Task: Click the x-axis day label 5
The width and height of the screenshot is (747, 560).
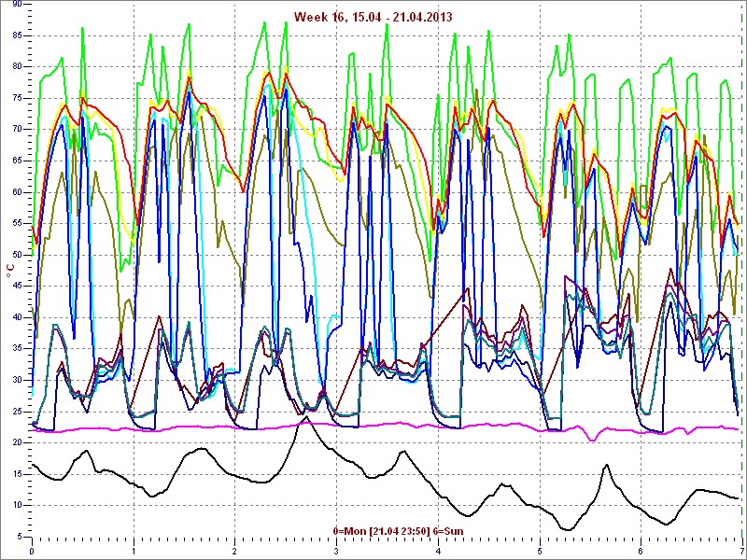Action: coord(540,552)
